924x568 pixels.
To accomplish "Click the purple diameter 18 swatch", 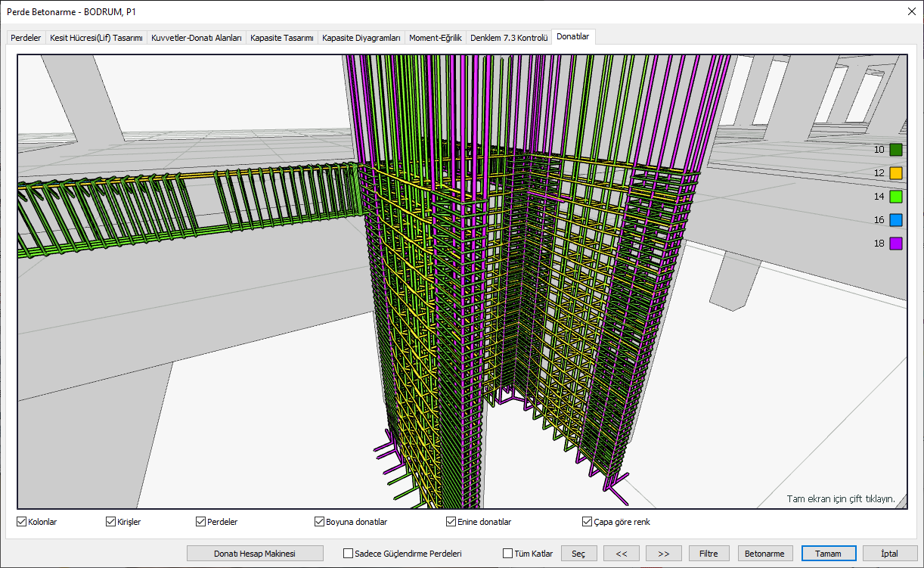I will point(896,244).
